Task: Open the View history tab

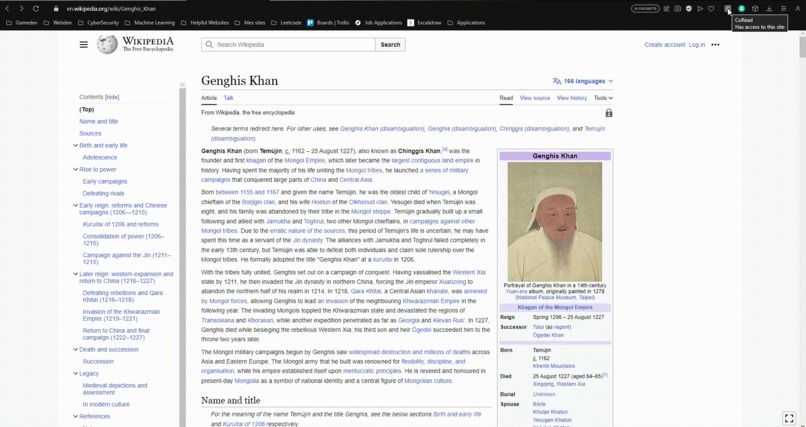Action: (572, 98)
